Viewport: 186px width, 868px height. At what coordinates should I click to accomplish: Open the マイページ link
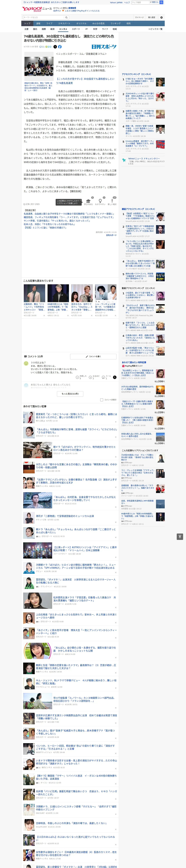(x=139, y=17)
